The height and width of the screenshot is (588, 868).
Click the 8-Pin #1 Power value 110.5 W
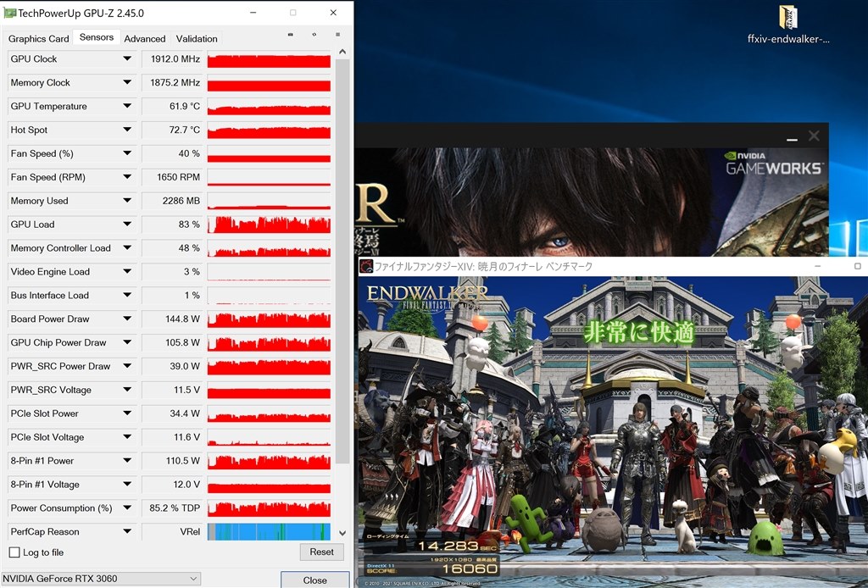[x=182, y=461]
